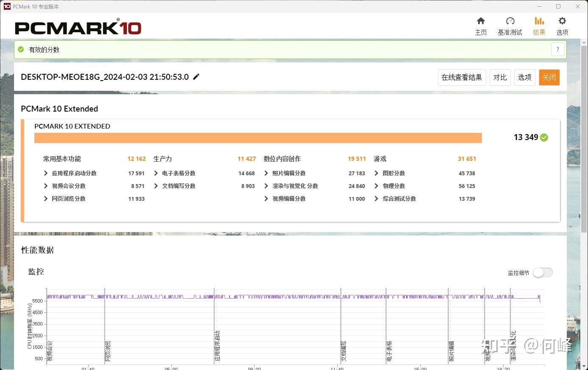Click the 网页浏览 marker in monitoring chart

(108, 351)
